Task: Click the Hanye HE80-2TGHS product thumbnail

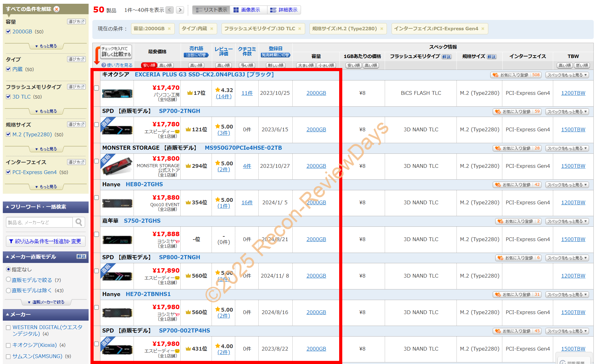Action: (117, 203)
